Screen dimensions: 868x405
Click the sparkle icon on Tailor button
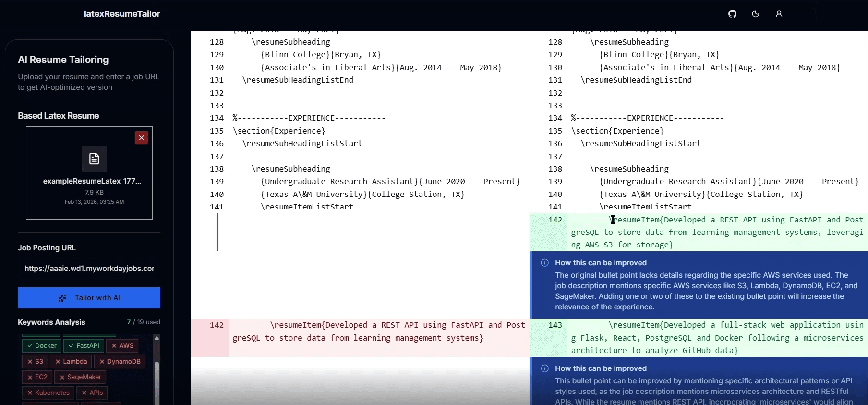click(x=62, y=298)
